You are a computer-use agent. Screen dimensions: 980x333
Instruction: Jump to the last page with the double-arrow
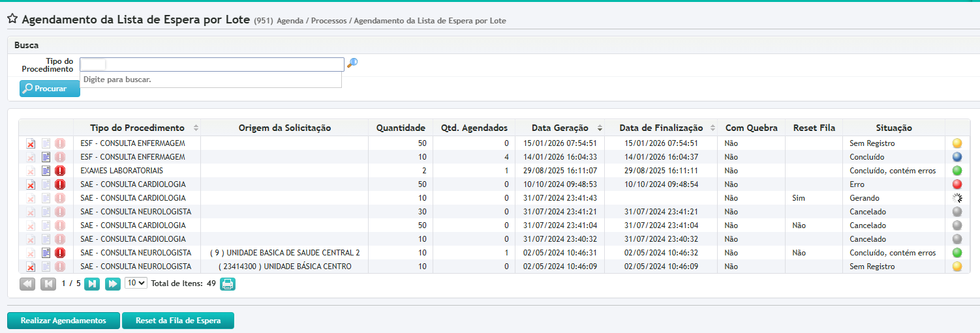pos(113,283)
